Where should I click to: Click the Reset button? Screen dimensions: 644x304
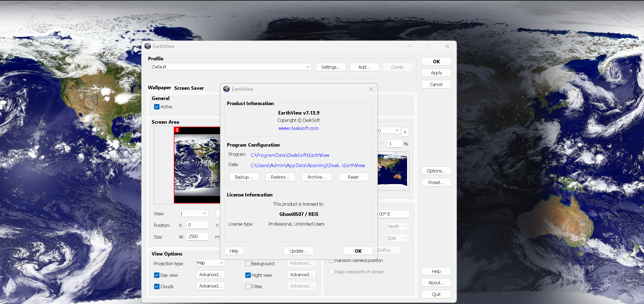tap(353, 177)
